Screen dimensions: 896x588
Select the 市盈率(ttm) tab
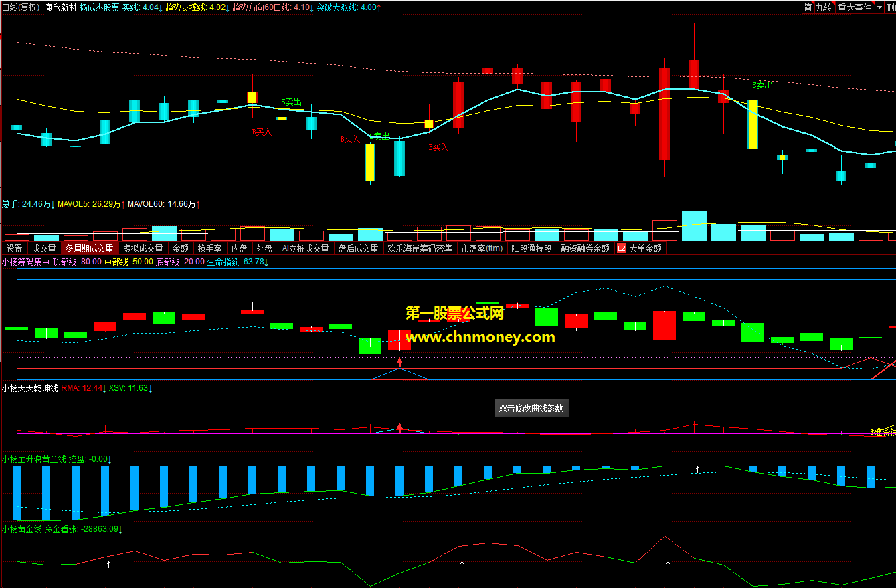[x=482, y=248]
